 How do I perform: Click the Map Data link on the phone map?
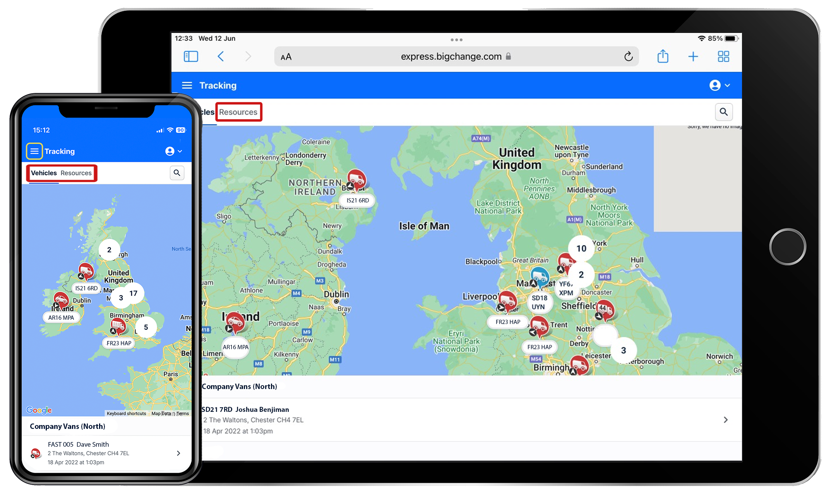(161, 413)
